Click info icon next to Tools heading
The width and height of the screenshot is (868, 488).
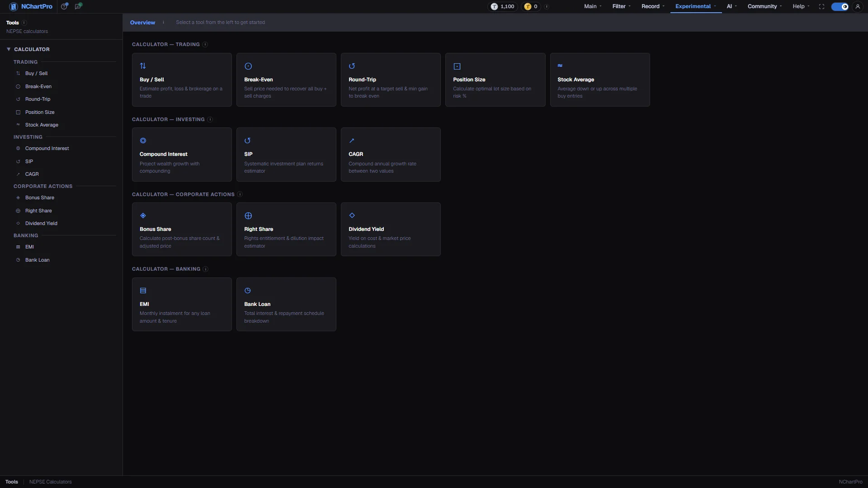pyautogui.click(x=24, y=23)
